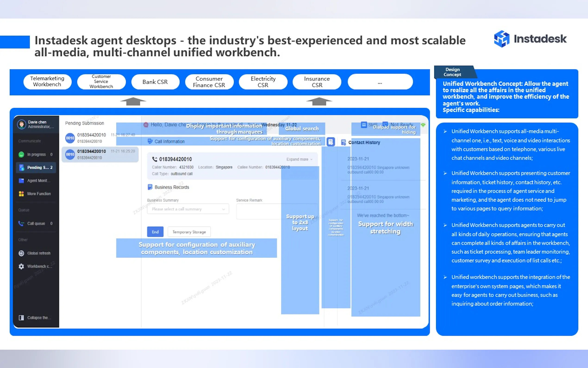Click the Call queue phone icon
588x368 pixels.
pos(21,223)
